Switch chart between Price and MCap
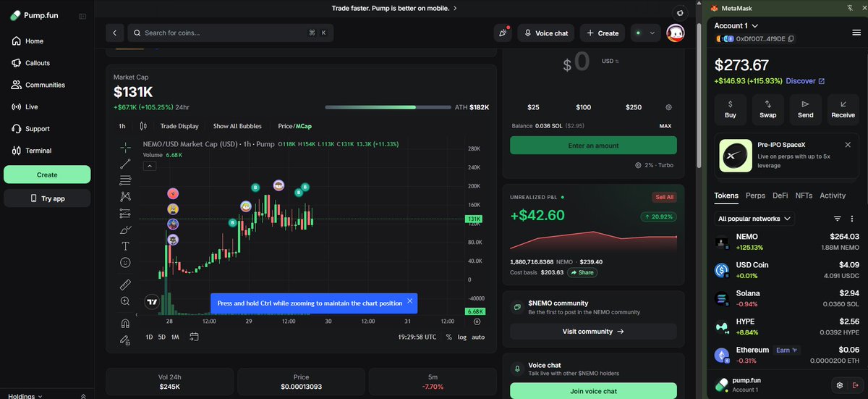Screen dimensions: 868x399 click(x=295, y=126)
